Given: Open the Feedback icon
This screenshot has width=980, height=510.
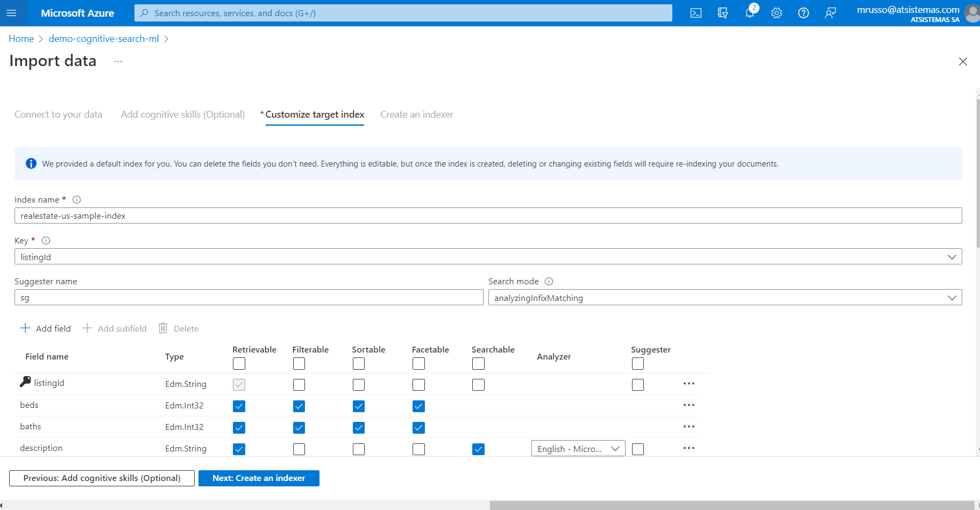Looking at the screenshot, I should (830, 13).
